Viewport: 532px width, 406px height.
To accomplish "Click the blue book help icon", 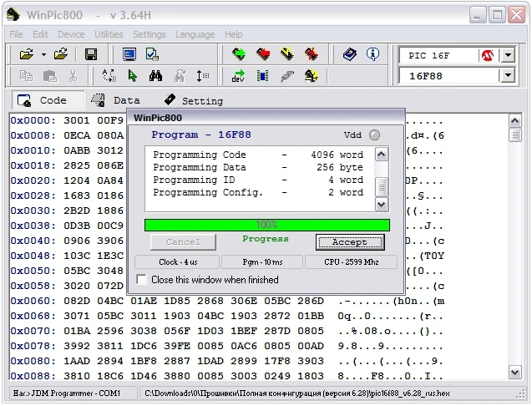I will click(x=350, y=54).
